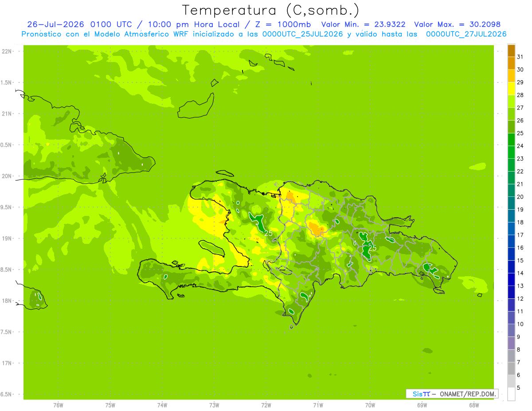Click the 69W longitude axis label
This screenshot has width=532, height=411.
[422, 405]
